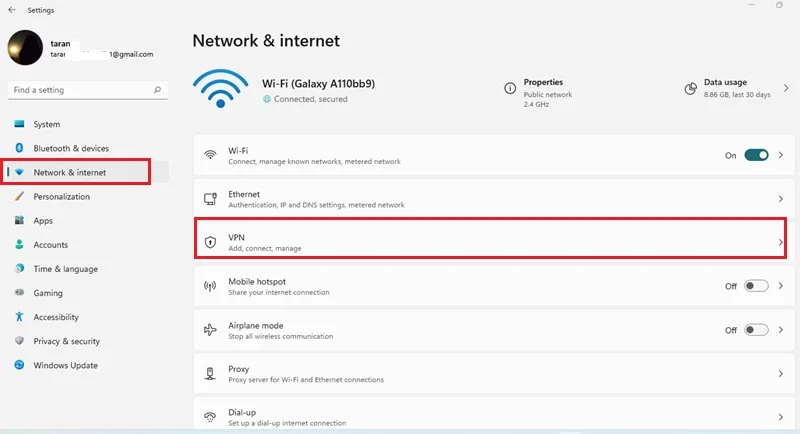Click the search magnifier in Find a setting

[157, 90]
